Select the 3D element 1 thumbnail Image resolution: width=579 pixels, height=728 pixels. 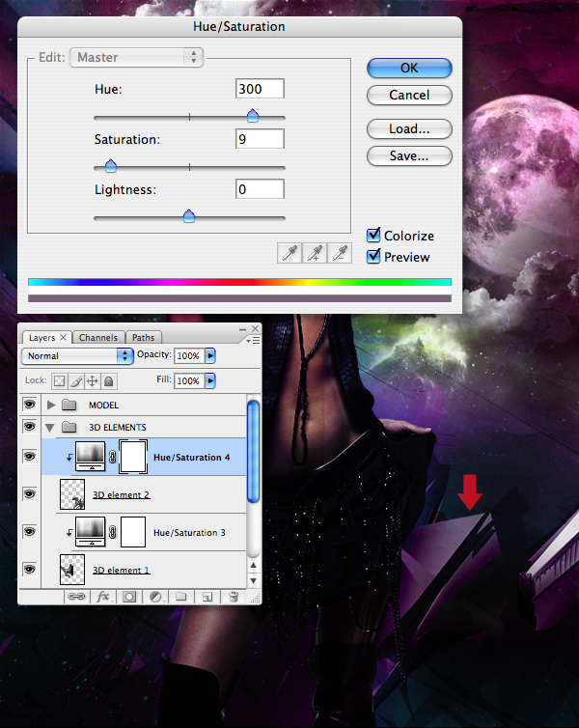pyautogui.click(x=72, y=570)
